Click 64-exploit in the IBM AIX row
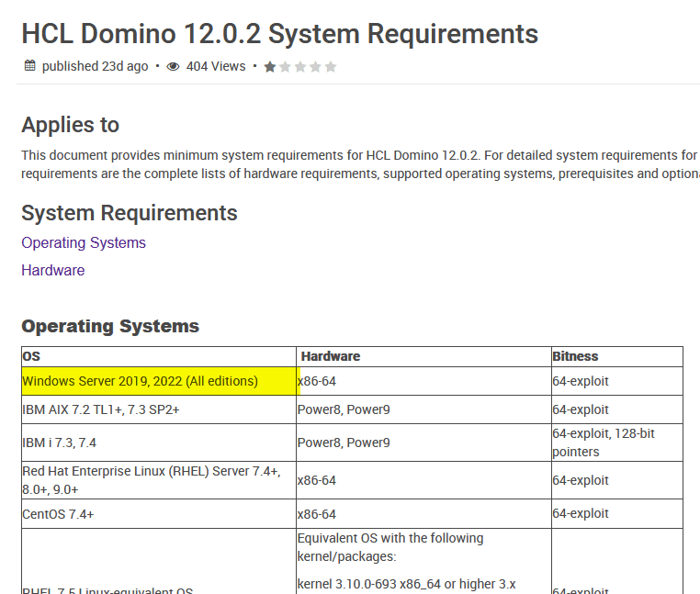 [x=581, y=409]
